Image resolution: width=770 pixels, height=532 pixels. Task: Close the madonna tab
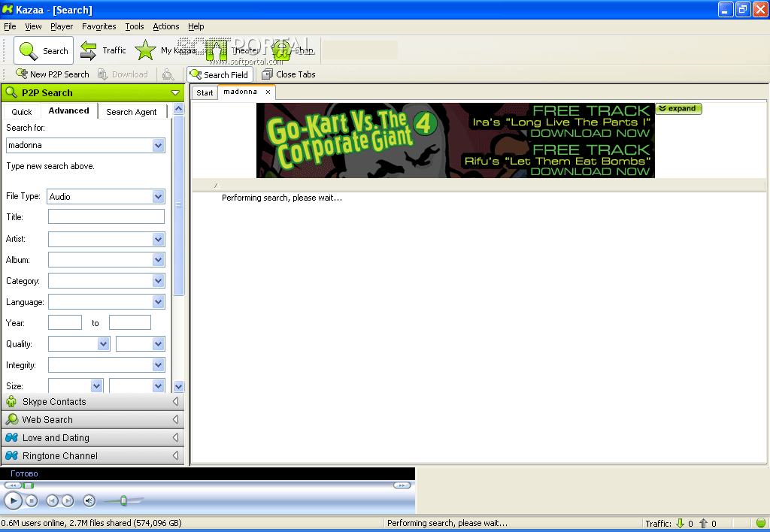(268, 92)
